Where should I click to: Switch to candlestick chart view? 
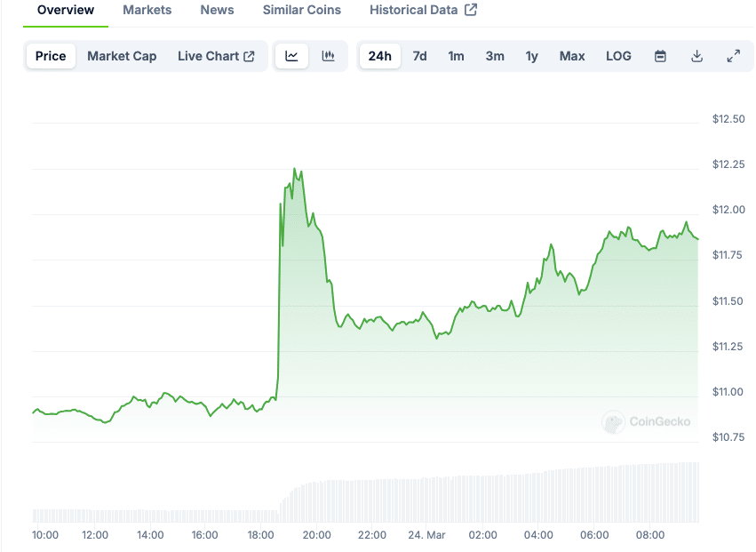point(328,56)
